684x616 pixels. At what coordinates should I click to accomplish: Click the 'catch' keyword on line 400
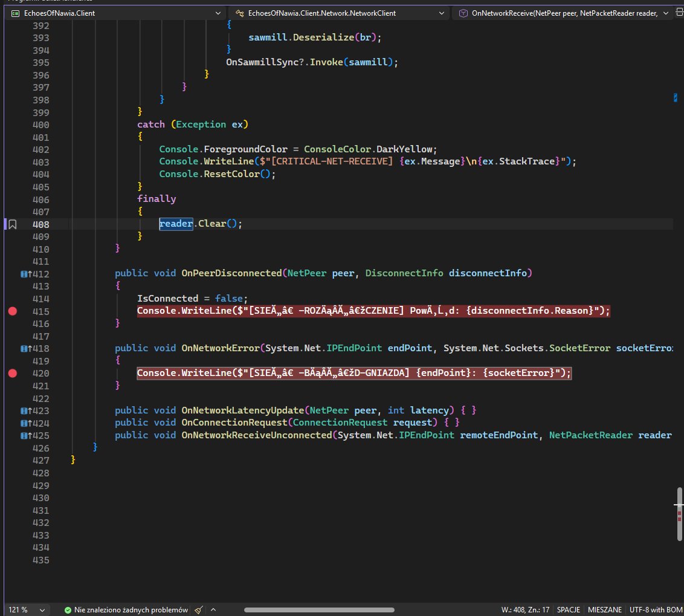(x=151, y=125)
